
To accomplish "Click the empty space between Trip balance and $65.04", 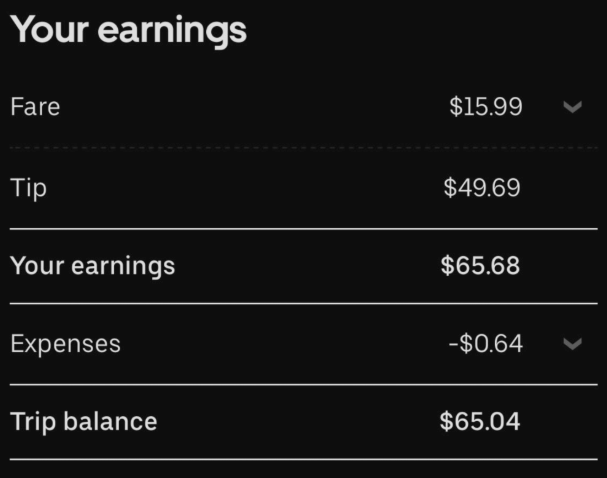I will coord(300,421).
